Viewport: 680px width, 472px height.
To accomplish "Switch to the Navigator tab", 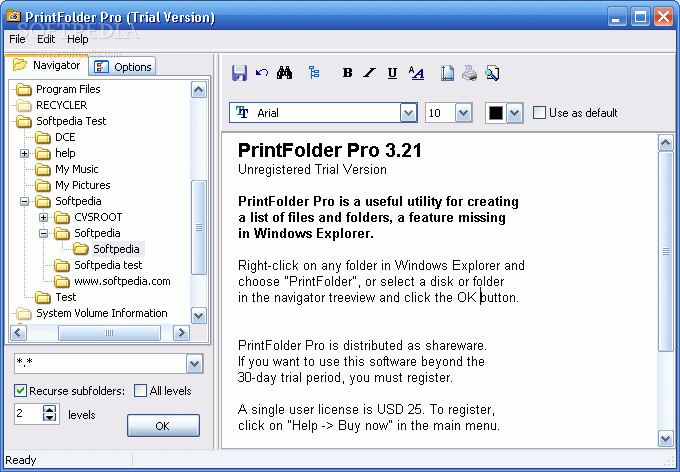I will coord(46,65).
